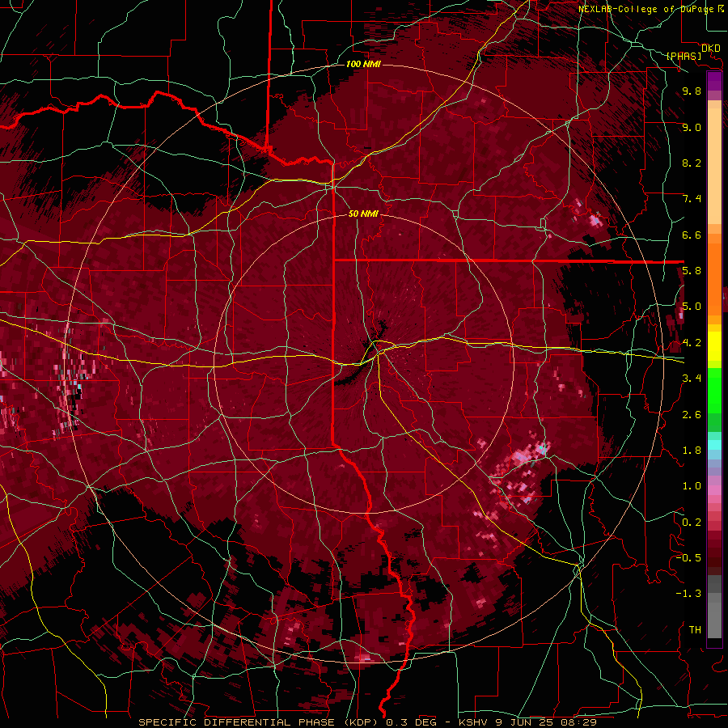
Task: Click the 2.6 legend value
Action: [692, 415]
